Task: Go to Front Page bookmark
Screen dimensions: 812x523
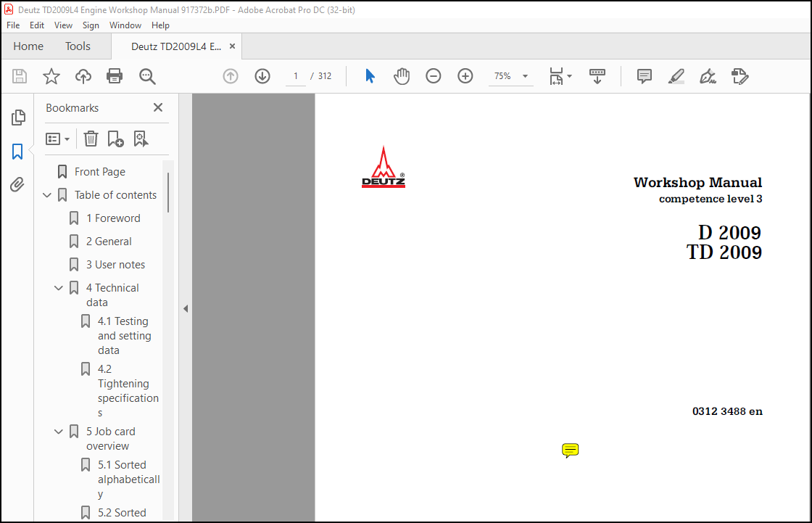Action: click(100, 172)
